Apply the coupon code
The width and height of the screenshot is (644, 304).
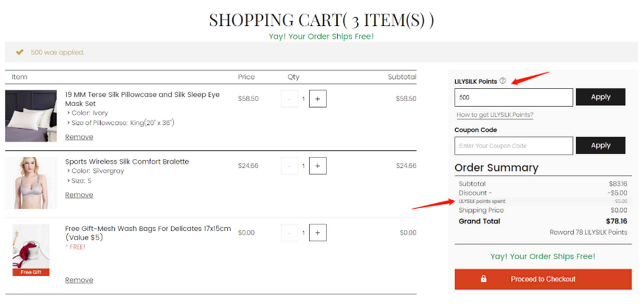(x=600, y=145)
